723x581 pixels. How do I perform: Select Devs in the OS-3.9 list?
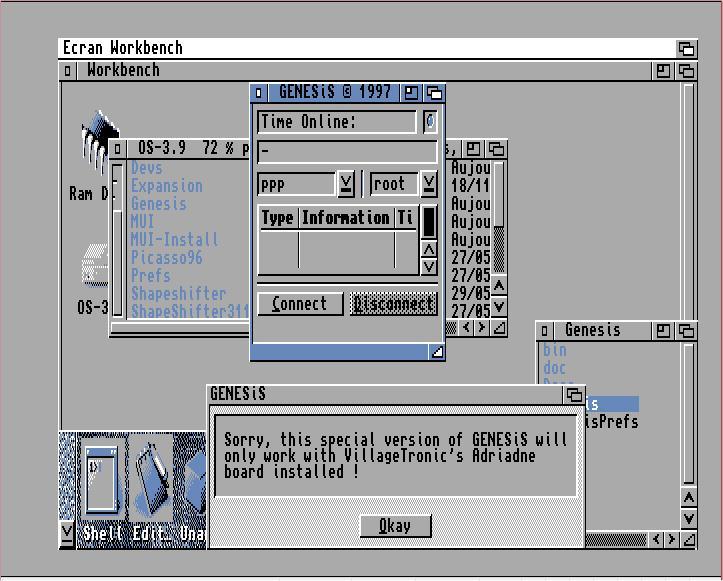(147, 168)
